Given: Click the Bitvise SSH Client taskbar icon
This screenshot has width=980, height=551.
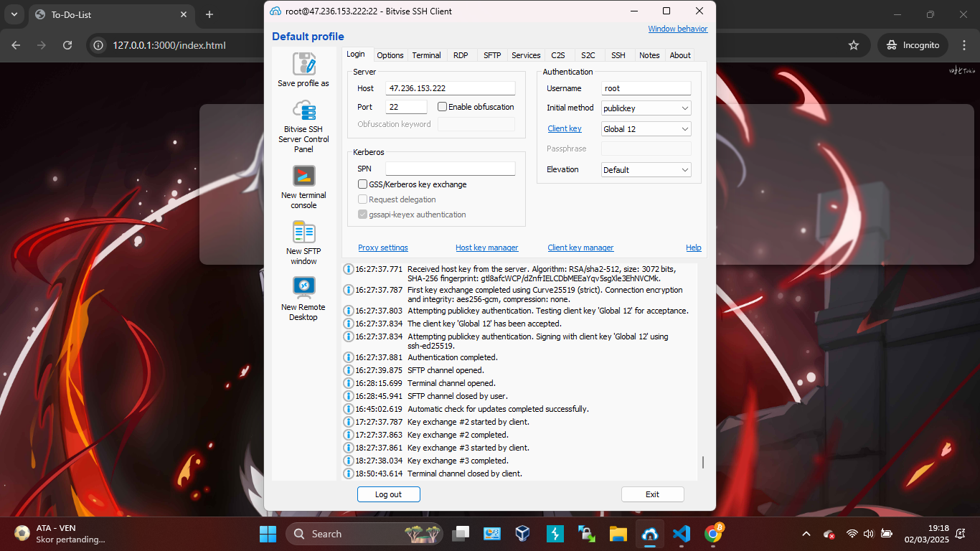Looking at the screenshot, I should coord(650,534).
